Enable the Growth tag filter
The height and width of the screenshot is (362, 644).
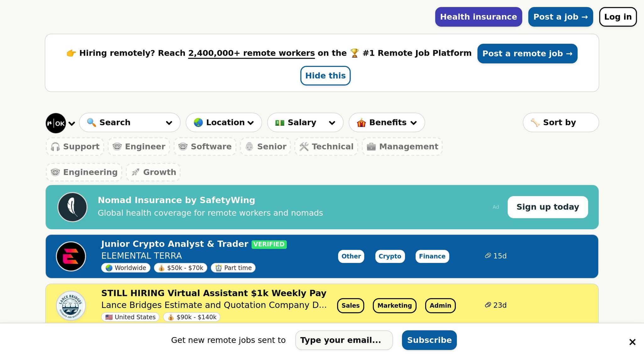pos(153,172)
